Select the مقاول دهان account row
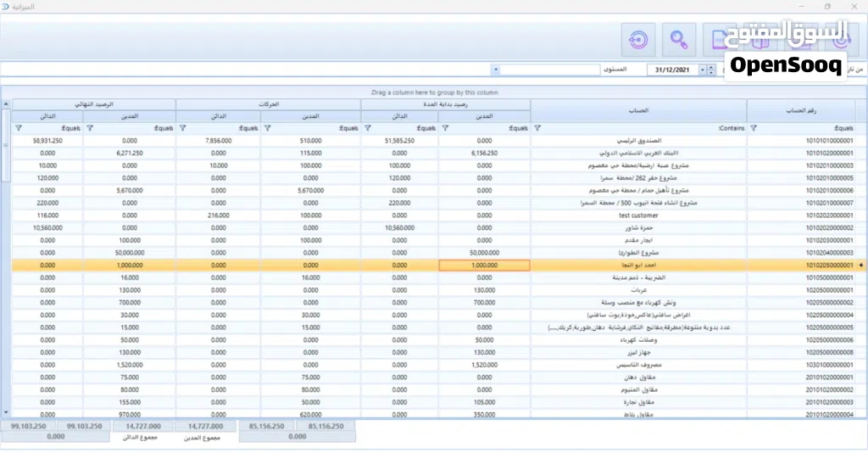 [x=639, y=377]
